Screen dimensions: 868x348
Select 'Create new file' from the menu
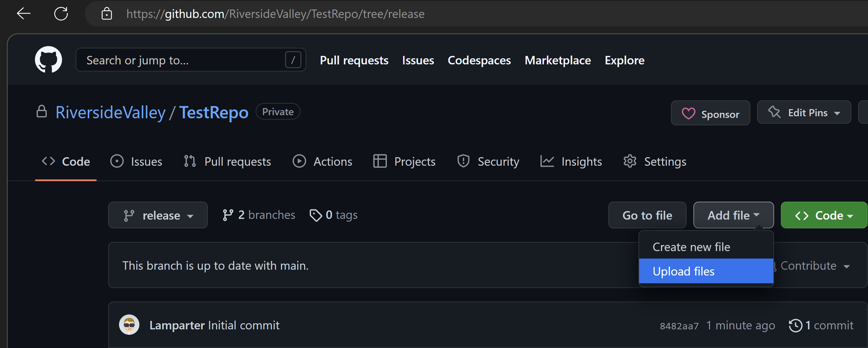pos(691,247)
